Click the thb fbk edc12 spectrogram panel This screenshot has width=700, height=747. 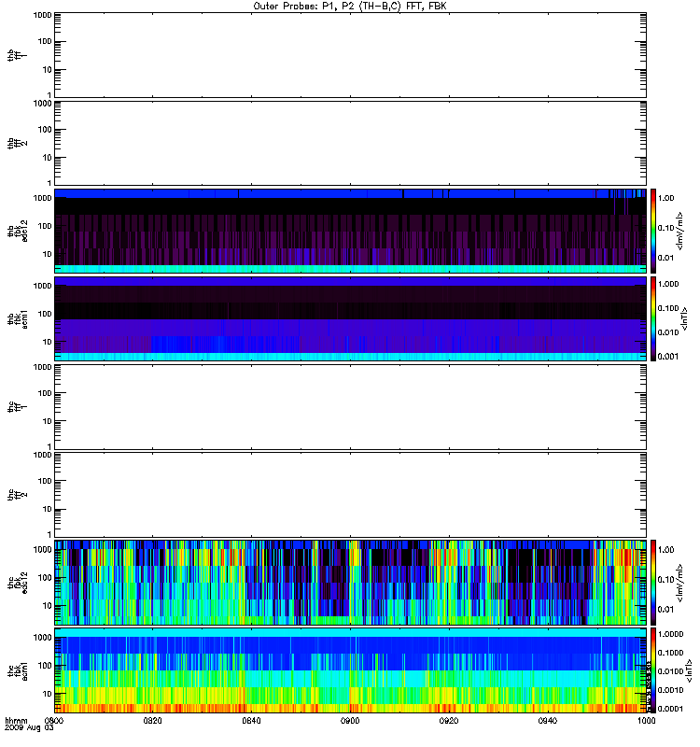[x=350, y=231]
